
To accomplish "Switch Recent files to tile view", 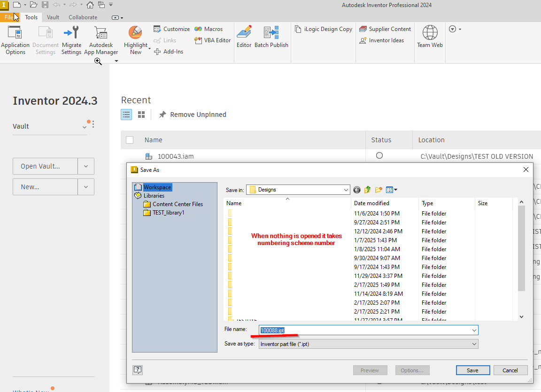I will [141, 114].
